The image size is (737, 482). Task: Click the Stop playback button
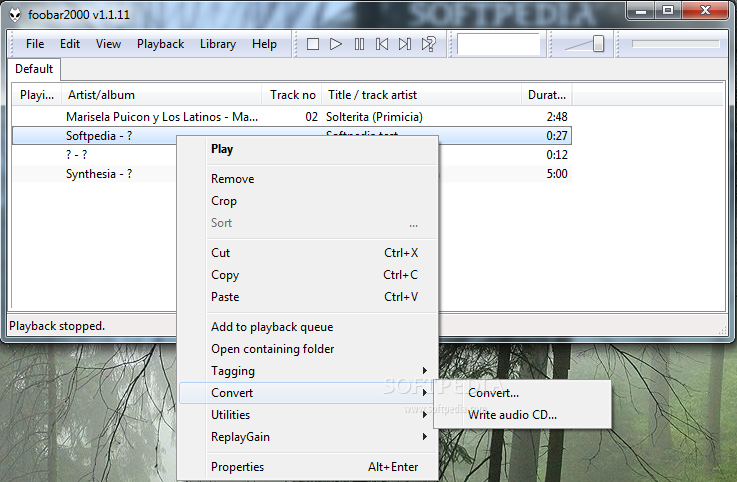pos(313,44)
